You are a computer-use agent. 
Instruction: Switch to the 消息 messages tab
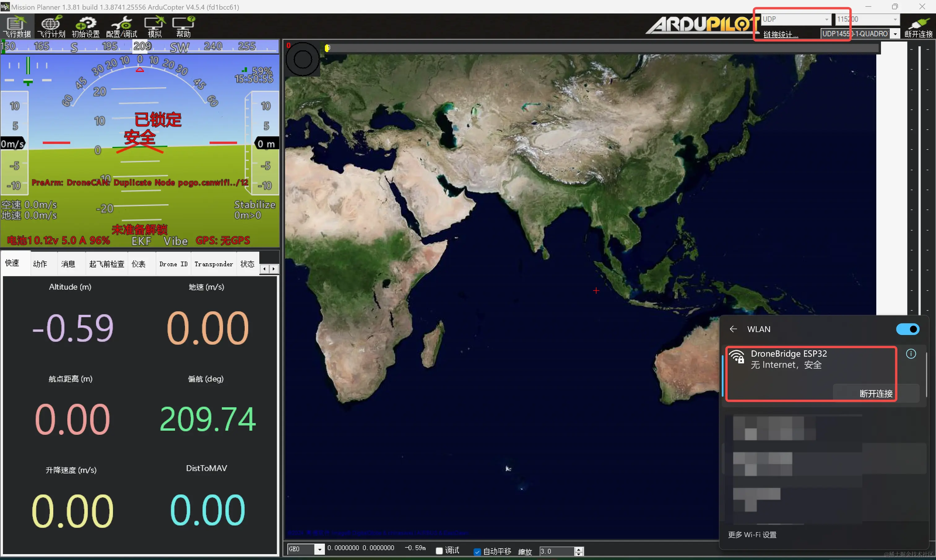[x=68, y=264]
